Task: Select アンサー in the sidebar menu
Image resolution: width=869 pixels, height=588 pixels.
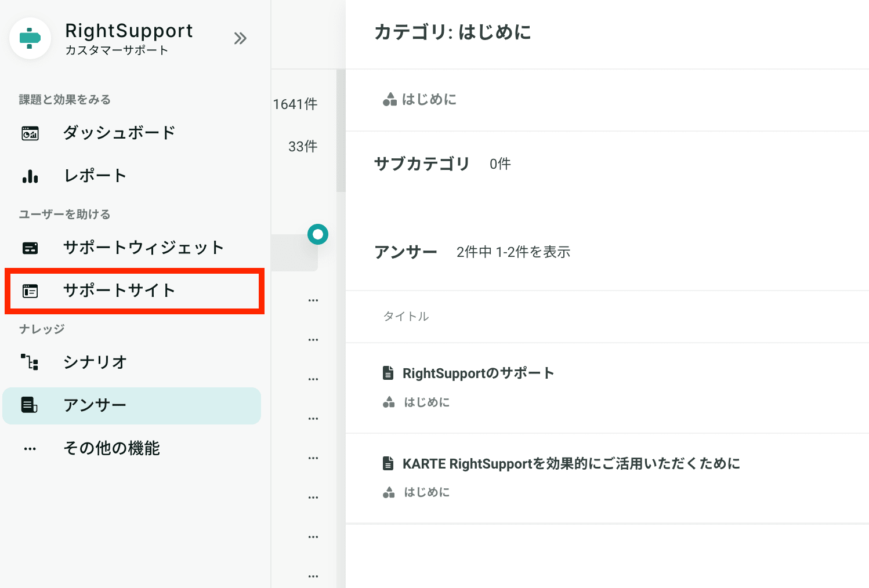Action: tap(132, 405)
